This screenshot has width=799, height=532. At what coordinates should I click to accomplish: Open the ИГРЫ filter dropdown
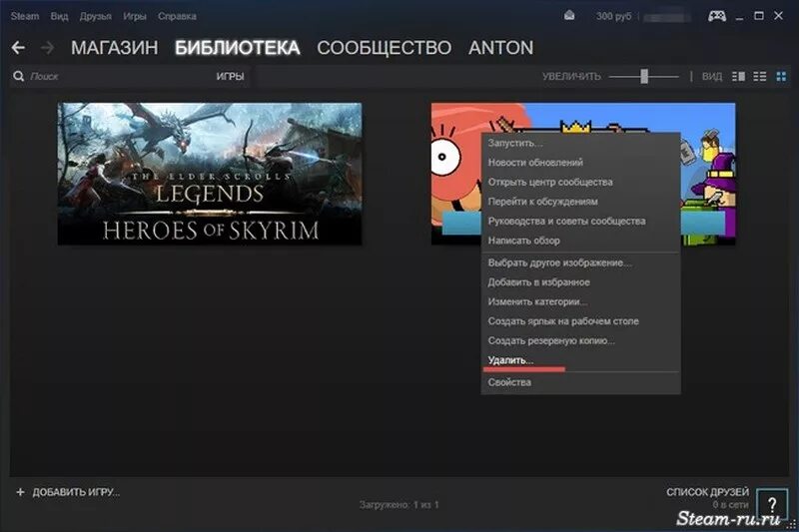[x=231, y=77]
